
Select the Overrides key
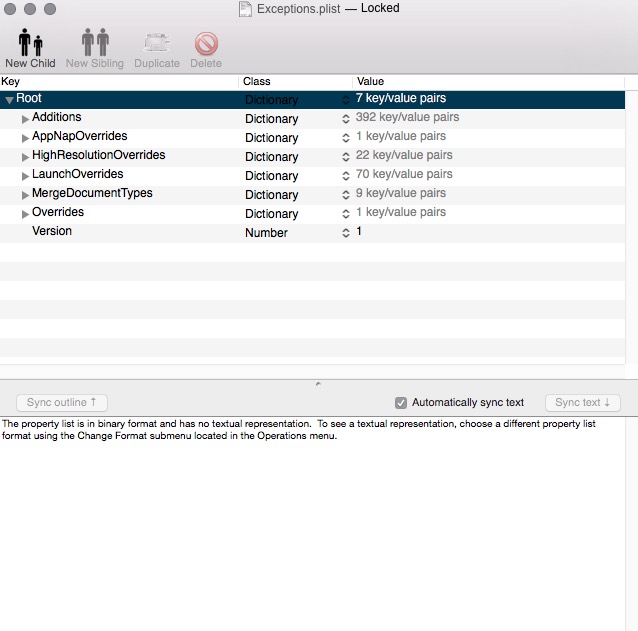click(x=58, y=212)
